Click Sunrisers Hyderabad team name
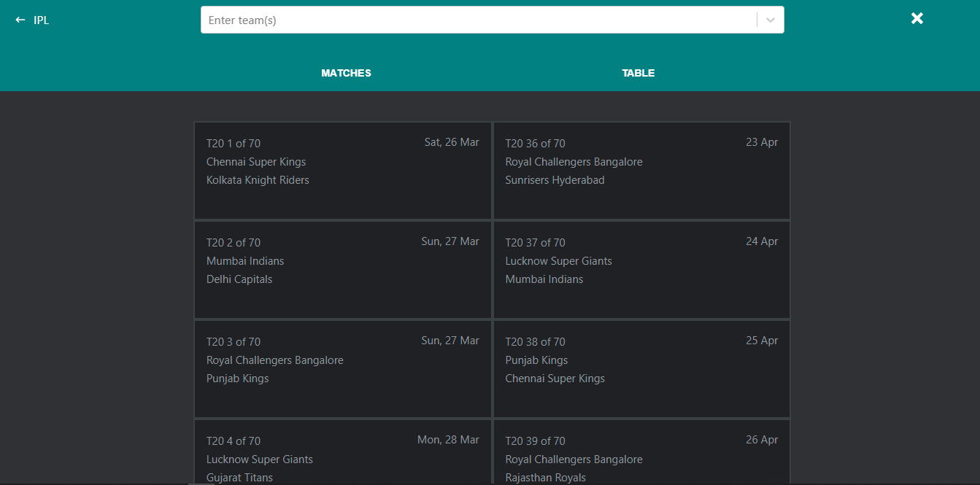 pyautogui.click(x=555, y=179)
